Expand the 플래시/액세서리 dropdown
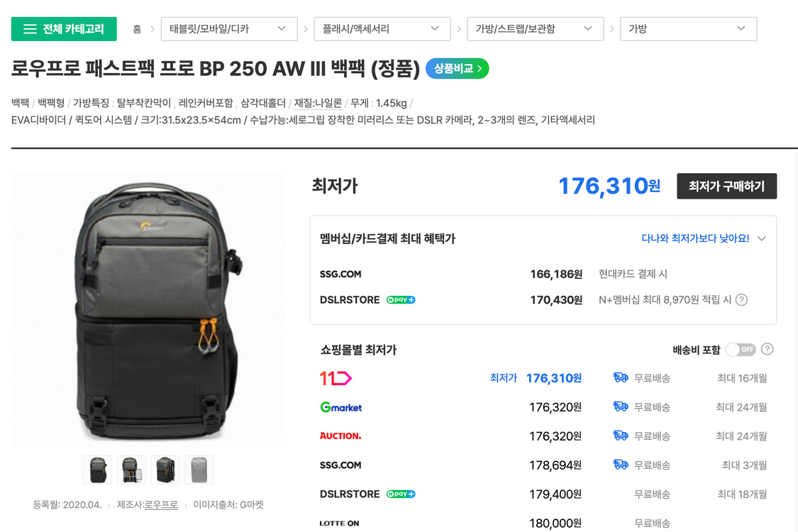 point(382,28)
